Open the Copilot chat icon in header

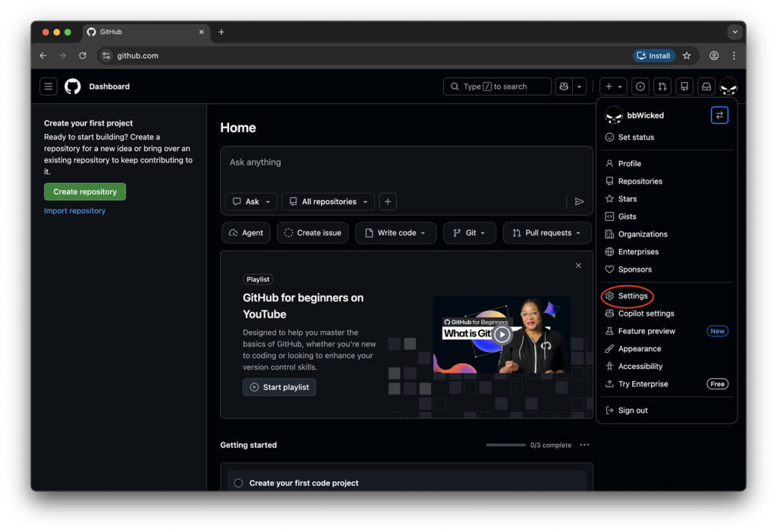(x=564, y=87)
